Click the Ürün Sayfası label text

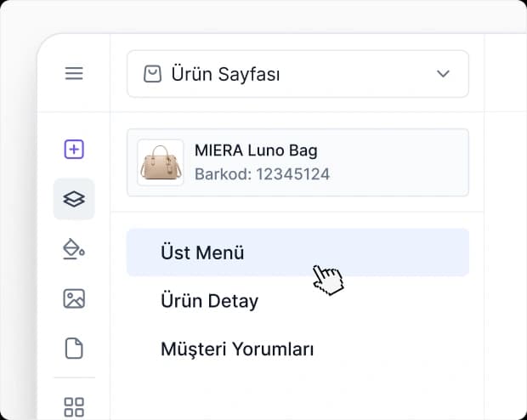(225, 74)
